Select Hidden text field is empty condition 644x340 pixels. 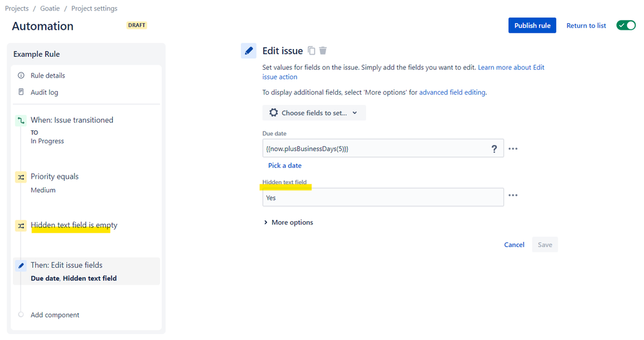coord(74,225)
